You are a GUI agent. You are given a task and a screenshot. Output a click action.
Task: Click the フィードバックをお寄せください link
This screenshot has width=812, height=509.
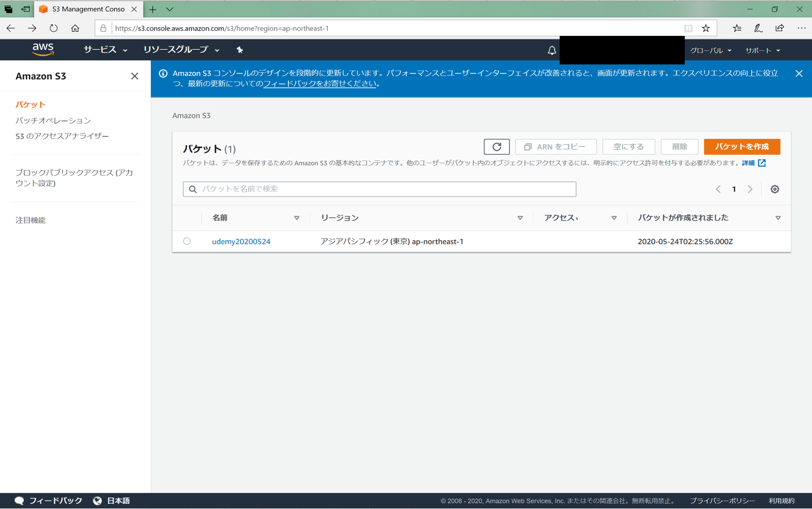320,83
